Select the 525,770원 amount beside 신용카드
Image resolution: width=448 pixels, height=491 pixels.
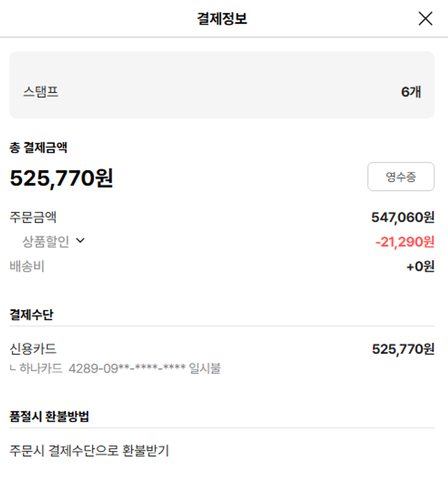(x=403, y=349)
